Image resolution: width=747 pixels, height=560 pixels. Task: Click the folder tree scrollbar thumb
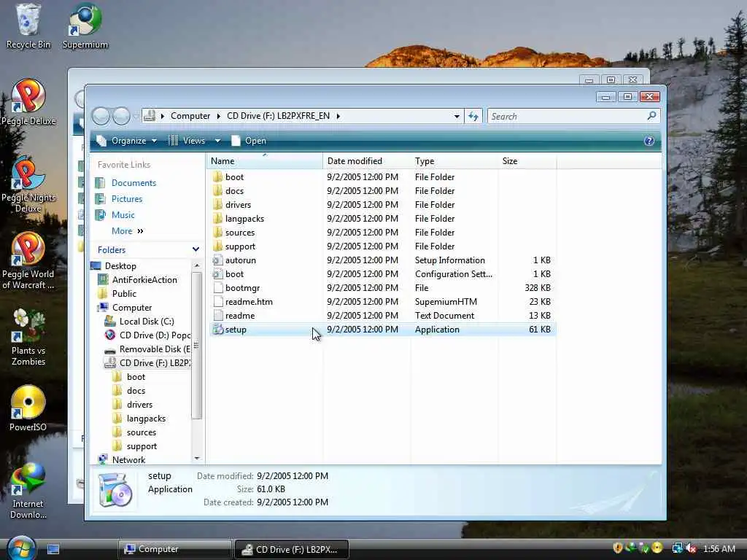point(197,345)
